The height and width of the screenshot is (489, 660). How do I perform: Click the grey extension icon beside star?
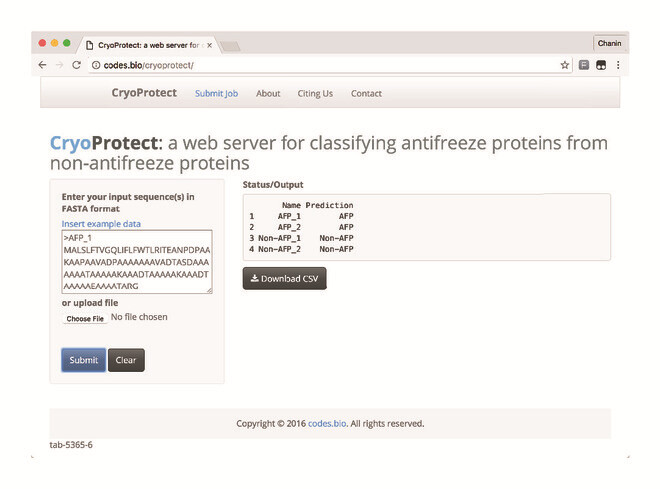584,65
